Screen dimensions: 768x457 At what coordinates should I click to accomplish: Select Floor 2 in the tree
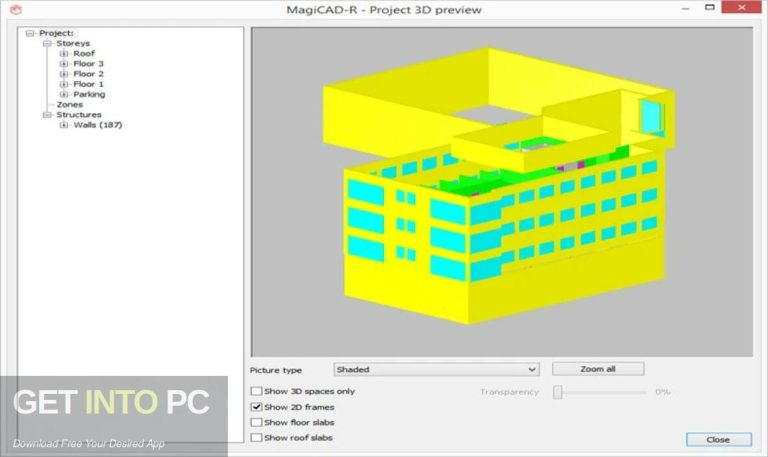click(x=89, y=74)
